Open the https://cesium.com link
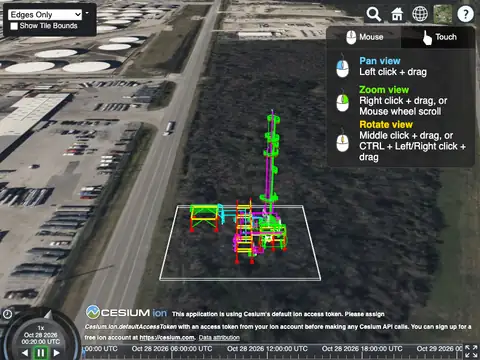 pyautogui.click(x=167, y=338)
